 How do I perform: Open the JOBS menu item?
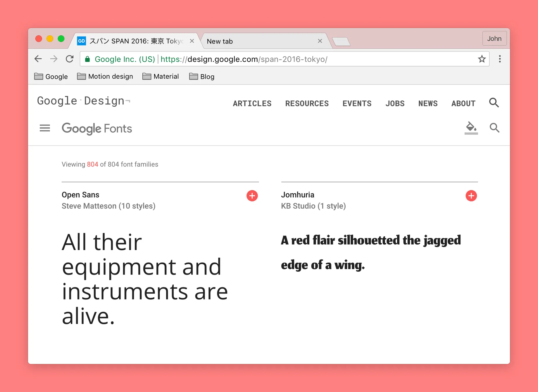click(x=395, y=103)
